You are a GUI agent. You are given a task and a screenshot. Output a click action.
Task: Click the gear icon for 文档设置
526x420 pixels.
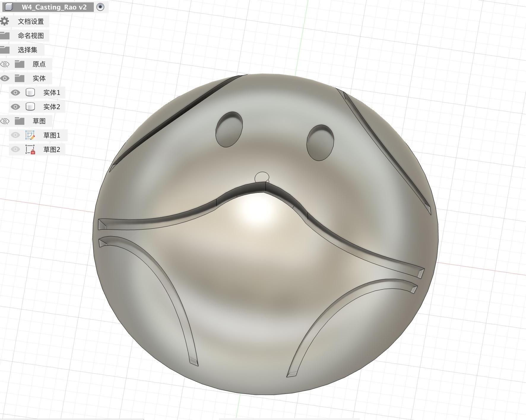[x=4, y=21]
